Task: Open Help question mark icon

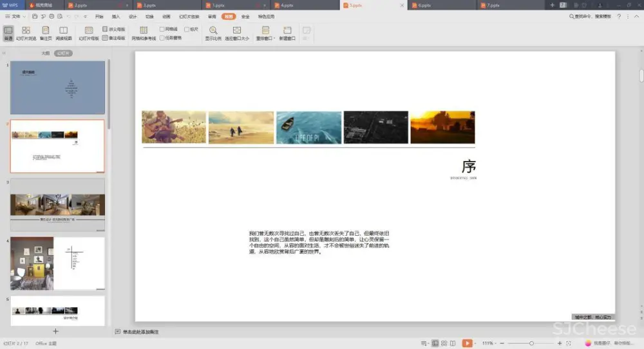Action: (x=619, y=17)
